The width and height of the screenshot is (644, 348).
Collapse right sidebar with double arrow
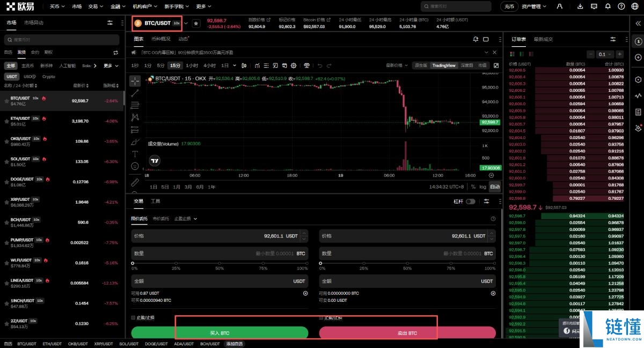click(x=638, y=23)
